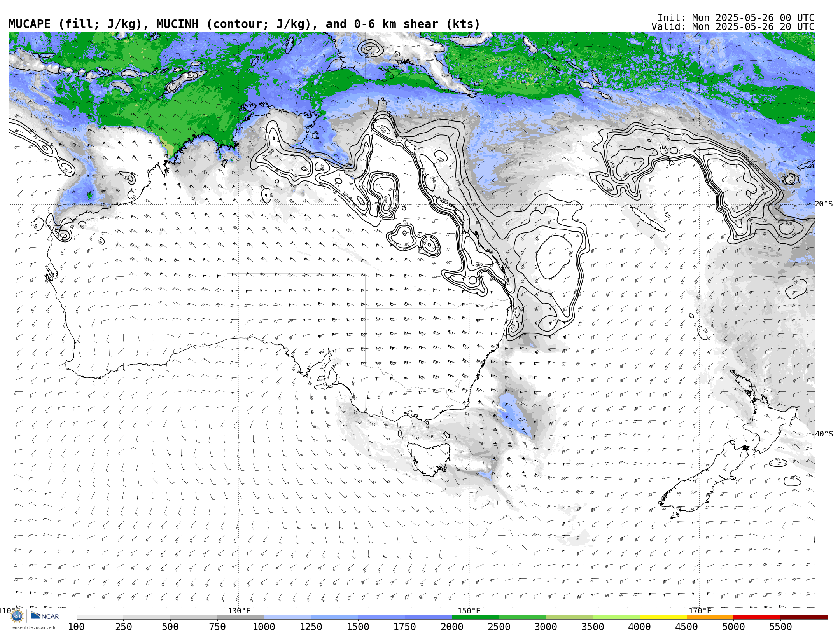Open the ensemble.ucar.edu link text
This screenshot has height=632, width=840.
(34, 627)
